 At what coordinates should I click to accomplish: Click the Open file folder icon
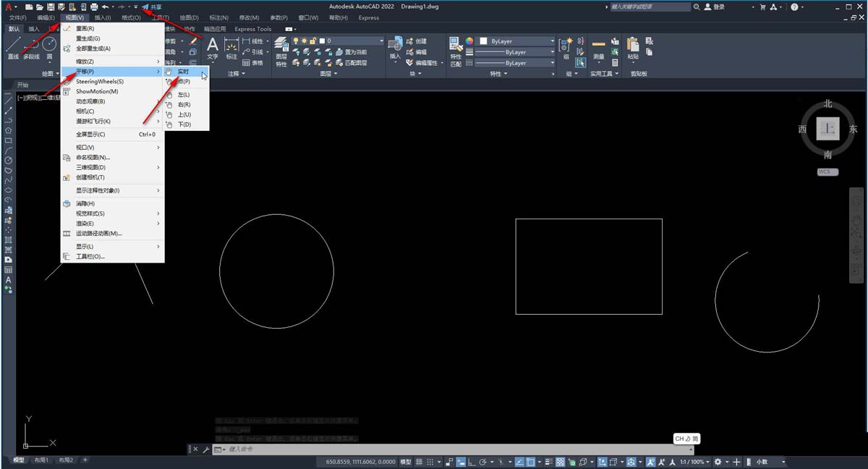(40, 7)
